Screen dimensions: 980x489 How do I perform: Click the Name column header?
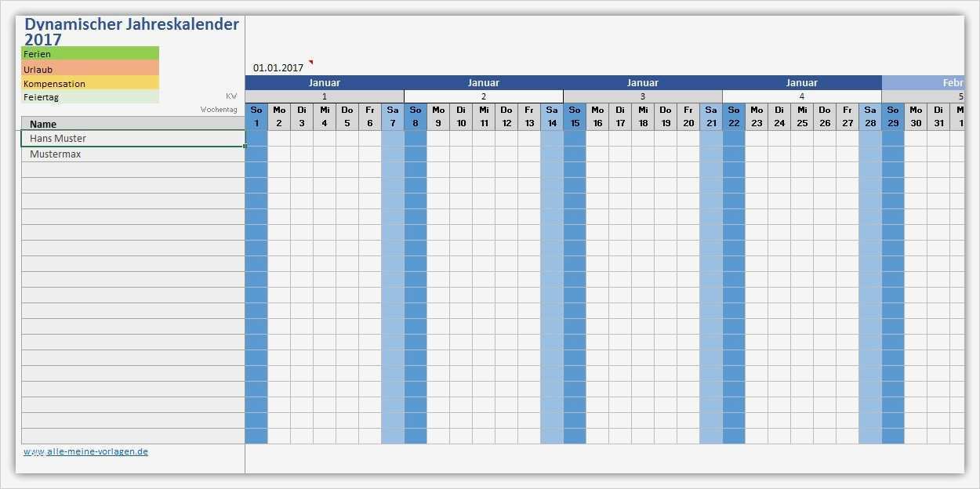coord(42,124)
